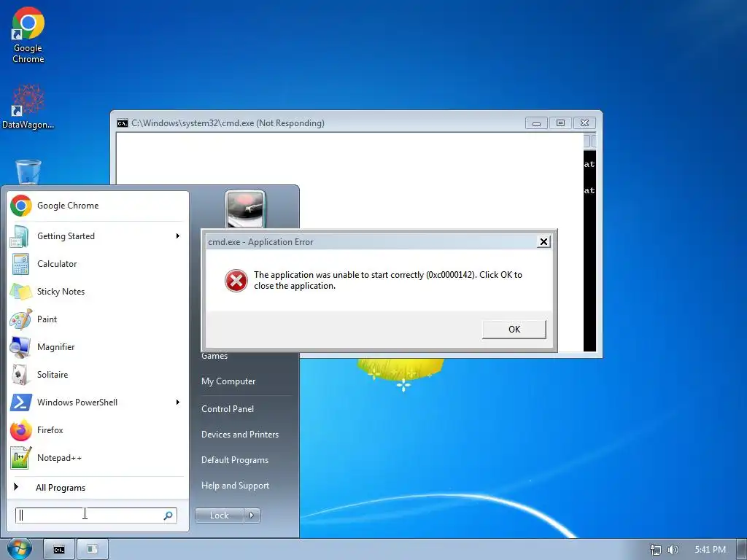Expand Windows PowerShell jump list arrow
Screen dimensions: 747x560
[178, 402]
